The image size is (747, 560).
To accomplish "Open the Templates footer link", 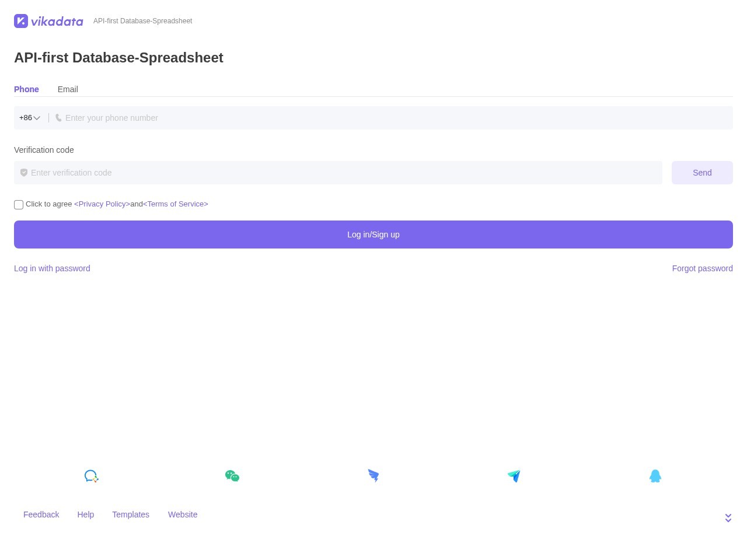I will pyautogui.click(x=131, y=514).
